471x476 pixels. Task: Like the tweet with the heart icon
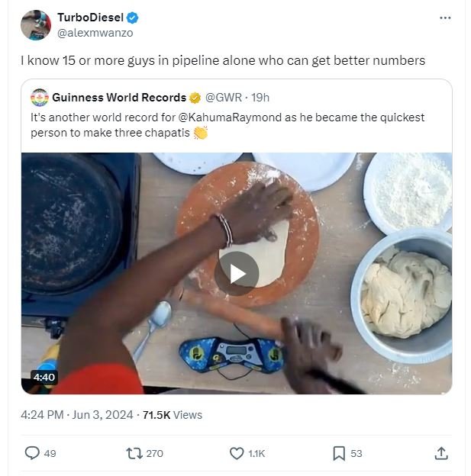pyautogui.click(x=237, y=453)
